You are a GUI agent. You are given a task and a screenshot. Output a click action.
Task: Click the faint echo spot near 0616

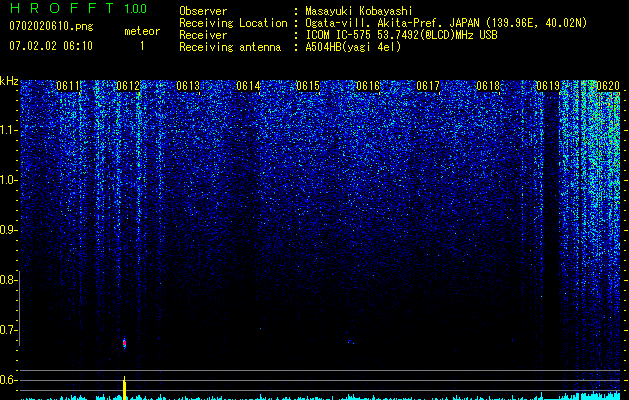click(x=350, y=342)
